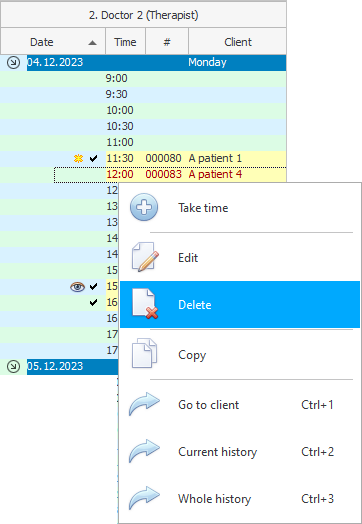Select the 11:00 time slot
Viewport: 362px width, 524px height.
pos(120,142)
